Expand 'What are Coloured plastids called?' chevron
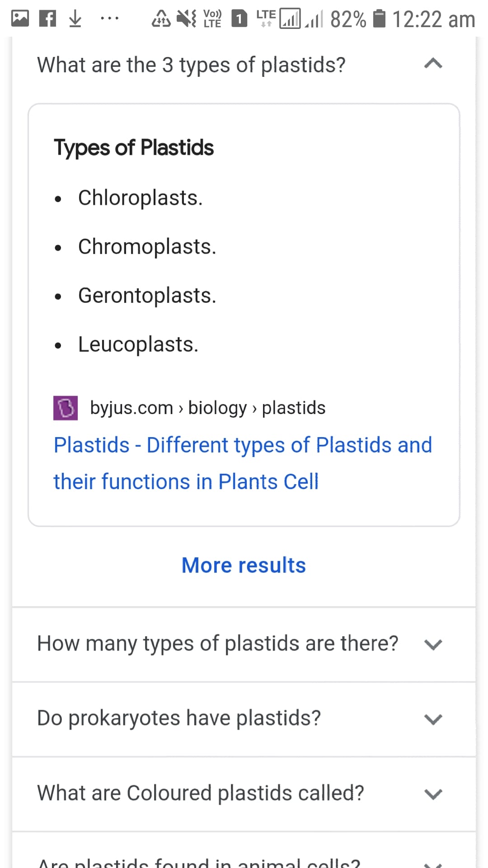Viewport: 488px width, 868px height. (433, 794)
